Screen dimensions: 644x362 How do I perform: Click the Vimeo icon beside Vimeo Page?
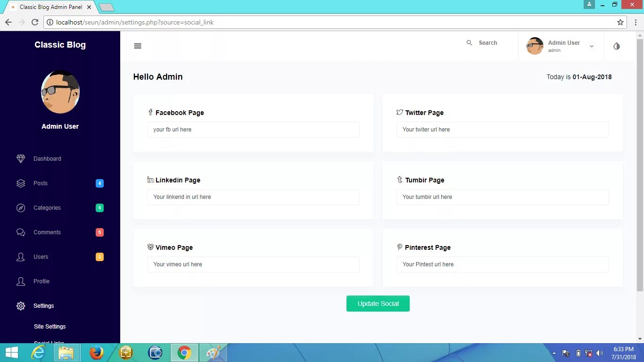click(150, 247)
